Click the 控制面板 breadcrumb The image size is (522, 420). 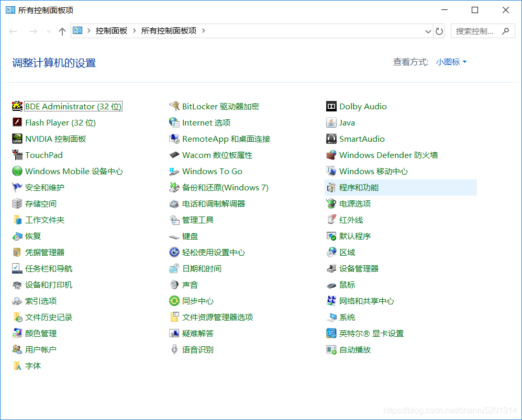click(111, 31)
